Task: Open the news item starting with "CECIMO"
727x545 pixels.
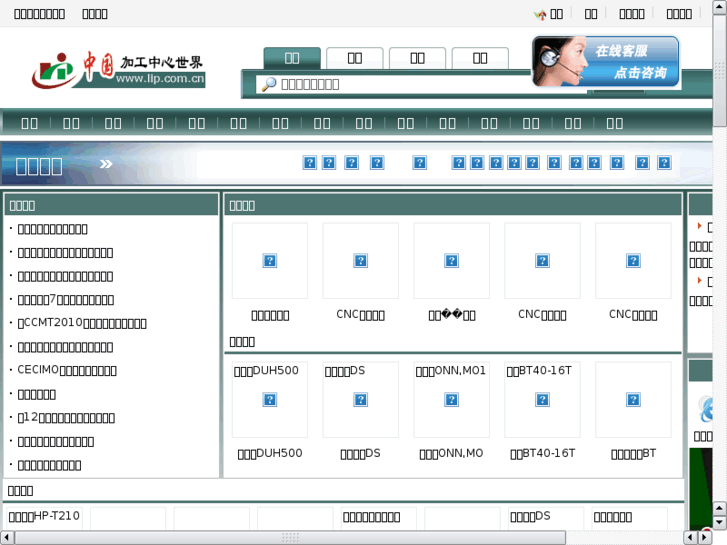Action: tap(67, 370)
